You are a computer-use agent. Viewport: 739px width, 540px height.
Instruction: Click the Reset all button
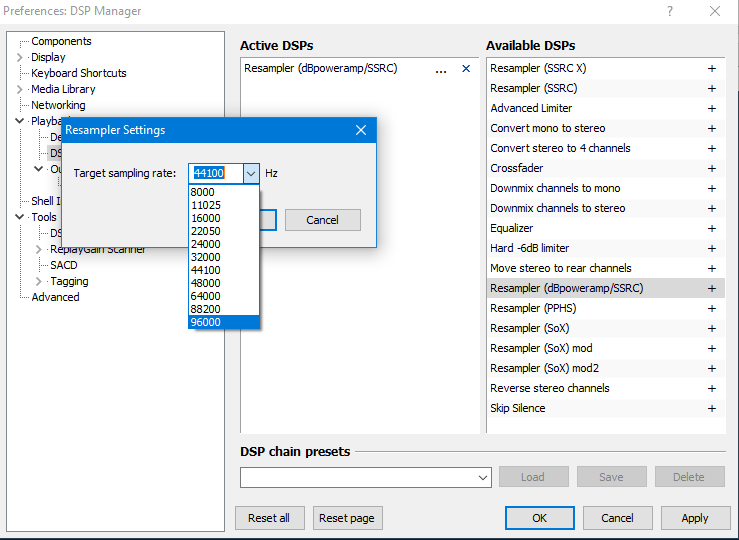point(270,518)
